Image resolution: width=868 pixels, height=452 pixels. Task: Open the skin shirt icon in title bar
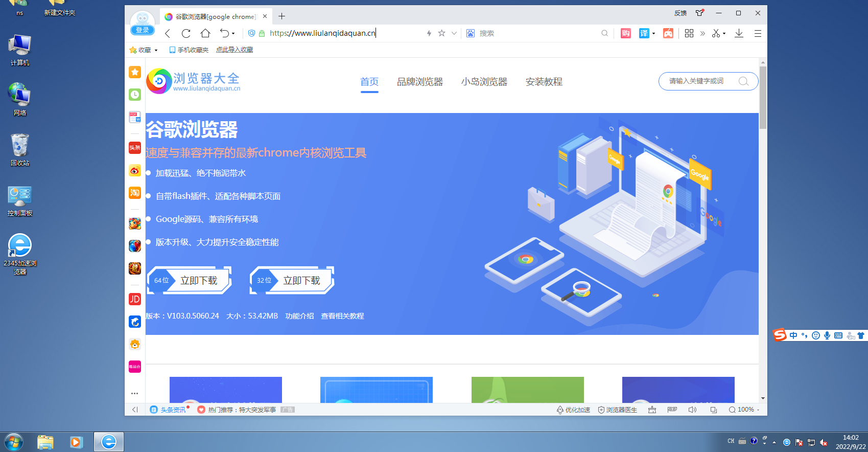point(700,13)
